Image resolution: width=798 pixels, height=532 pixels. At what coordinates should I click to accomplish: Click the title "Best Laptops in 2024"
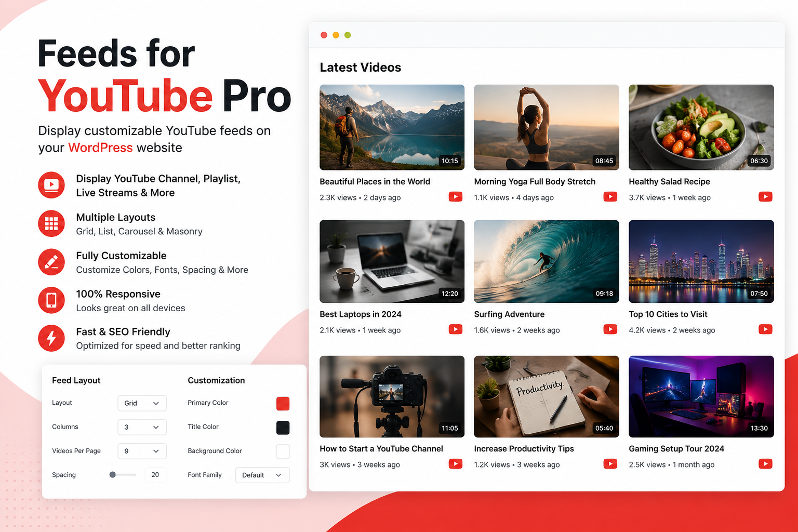tap(361, 314)
